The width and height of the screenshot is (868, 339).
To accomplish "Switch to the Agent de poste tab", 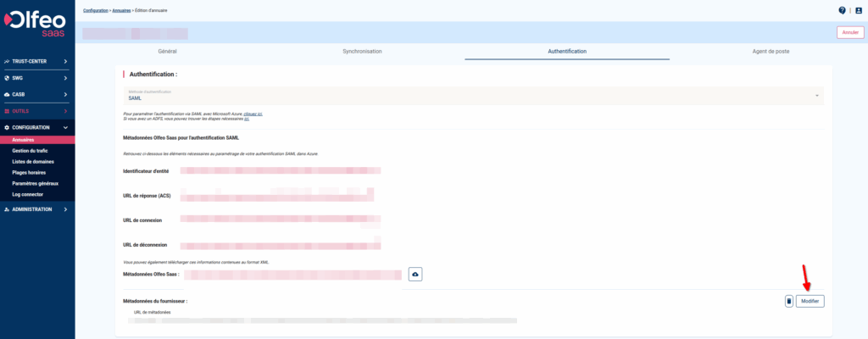I will pyautogui.click(x=771, y=52).
